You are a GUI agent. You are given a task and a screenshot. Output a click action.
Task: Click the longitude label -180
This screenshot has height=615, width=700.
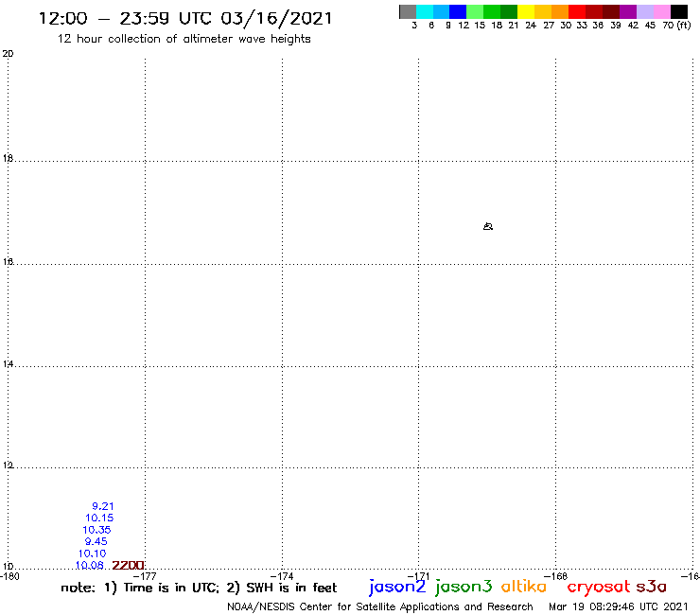coord(9,576)
